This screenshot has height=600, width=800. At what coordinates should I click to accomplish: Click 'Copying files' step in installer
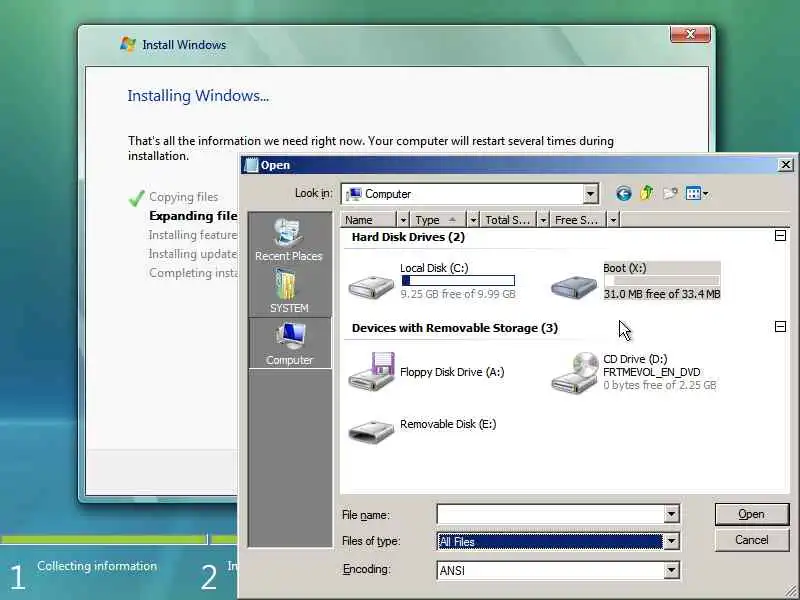click(x=184, y=197)
